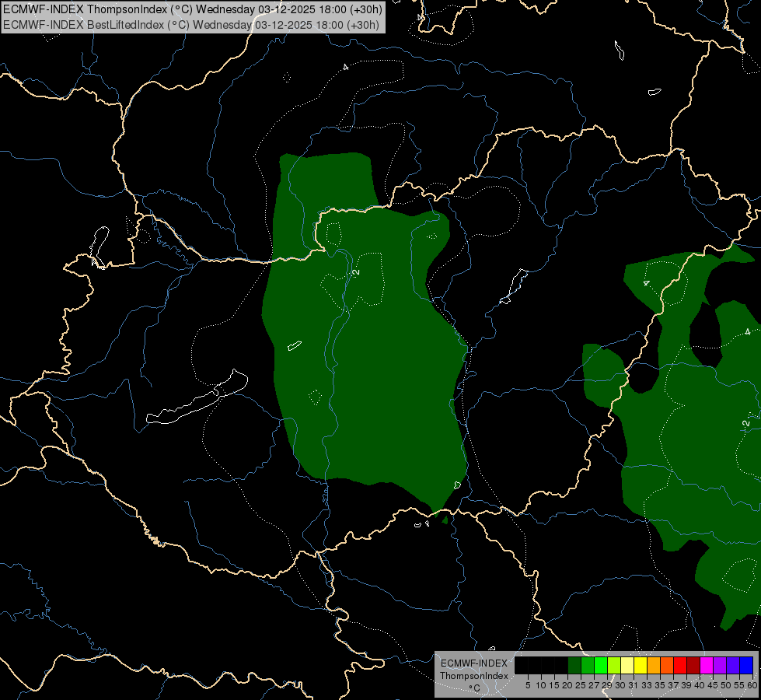Click the indigo 50-55 legend swatch

pos(733,665)
